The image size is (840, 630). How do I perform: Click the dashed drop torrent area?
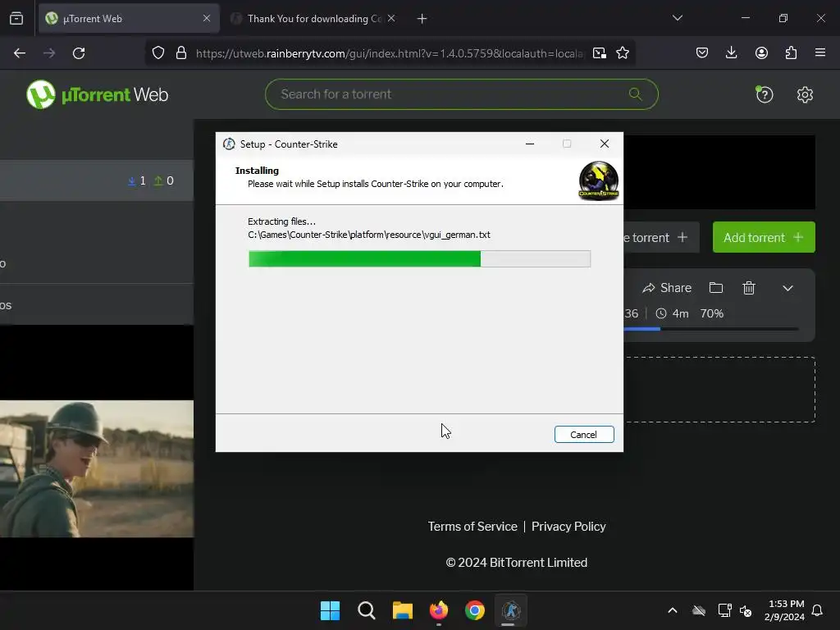tap(719, 390)
